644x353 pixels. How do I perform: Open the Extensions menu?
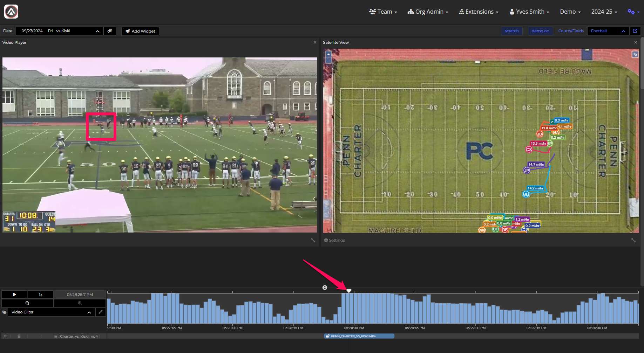tap(479, 12)
